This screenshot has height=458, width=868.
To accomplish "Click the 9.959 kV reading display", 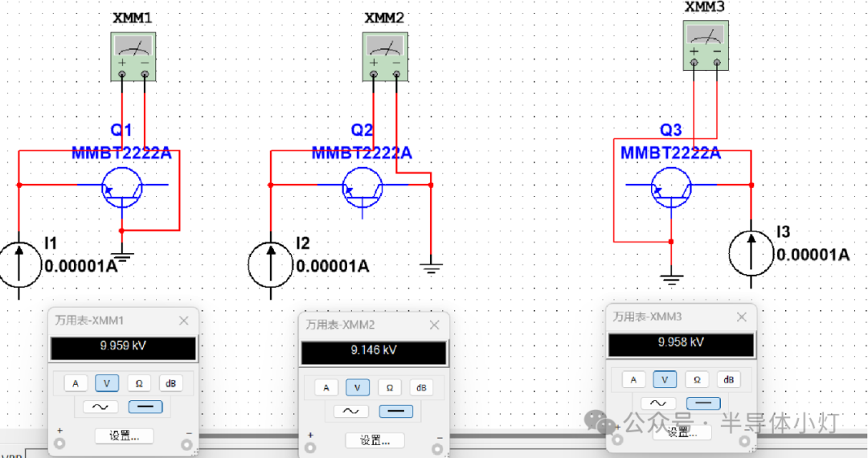I will pyautogui.click(x=123, y=349).
